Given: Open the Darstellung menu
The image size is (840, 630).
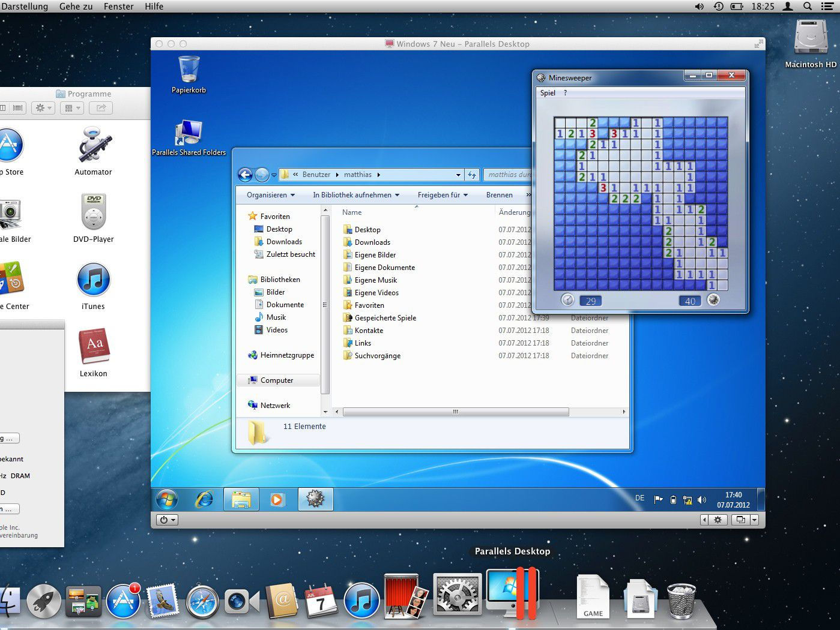Looking at the screenshot, I should [x=24, y=6].
